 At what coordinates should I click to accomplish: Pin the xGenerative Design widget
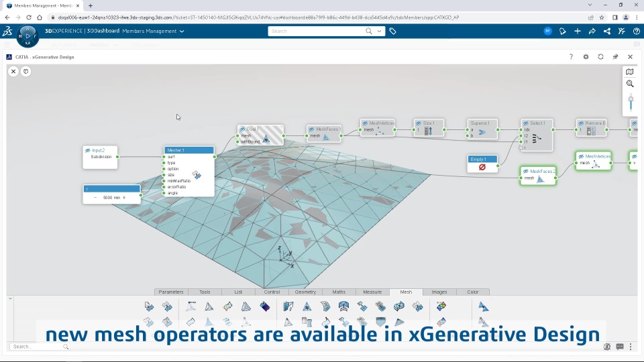click(x=615, y=56)
